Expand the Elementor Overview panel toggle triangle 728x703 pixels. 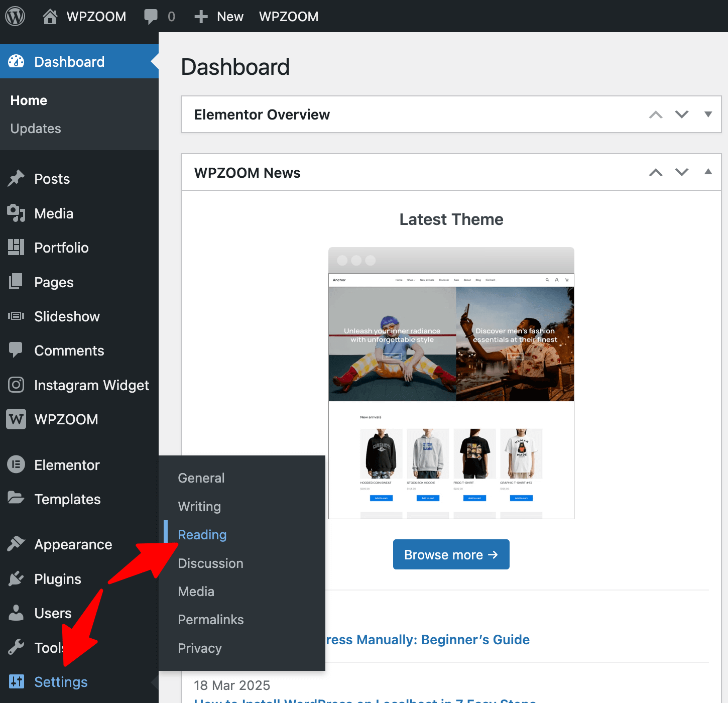[x=708, y=114]
